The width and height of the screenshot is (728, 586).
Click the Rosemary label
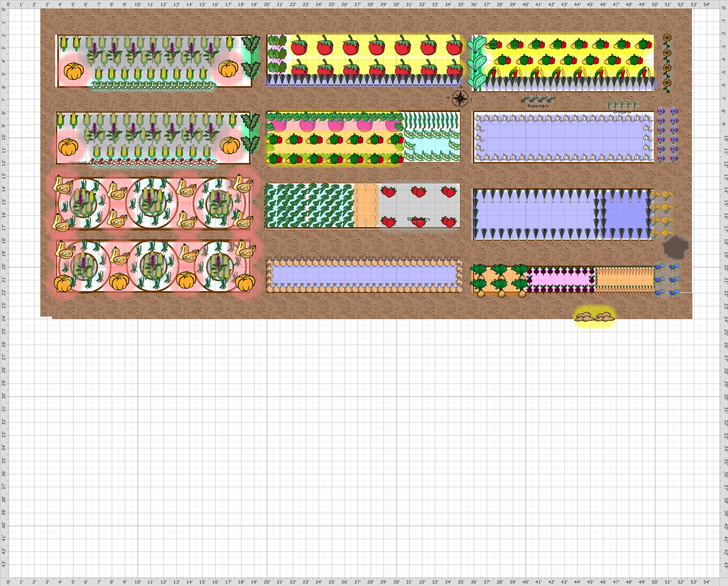click(538, 106)
